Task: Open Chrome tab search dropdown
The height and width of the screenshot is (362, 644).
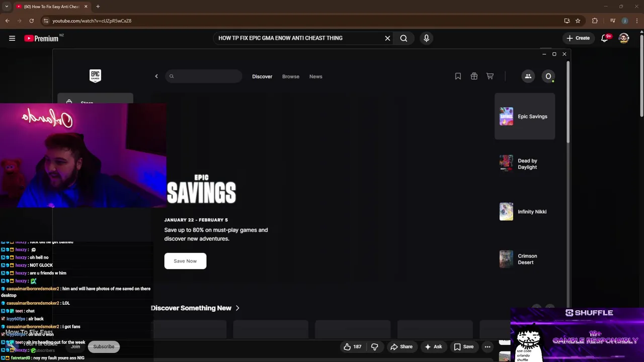Action: [x=7, y=7]
